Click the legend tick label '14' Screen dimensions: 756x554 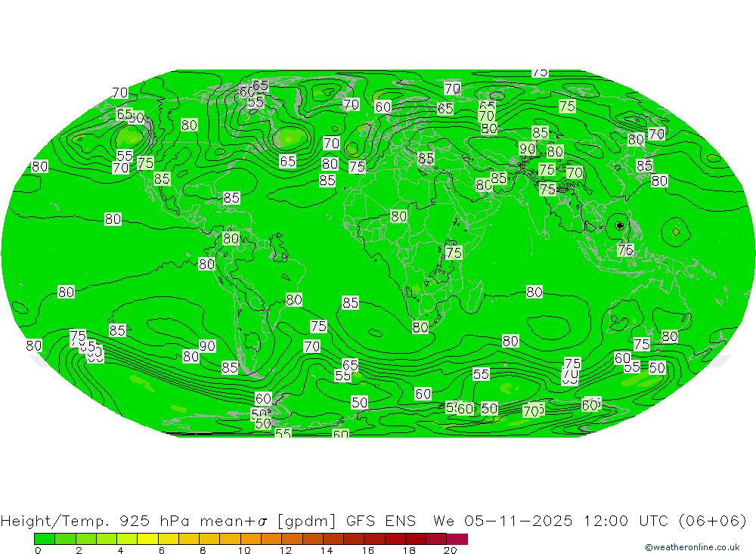click(327, 550)
